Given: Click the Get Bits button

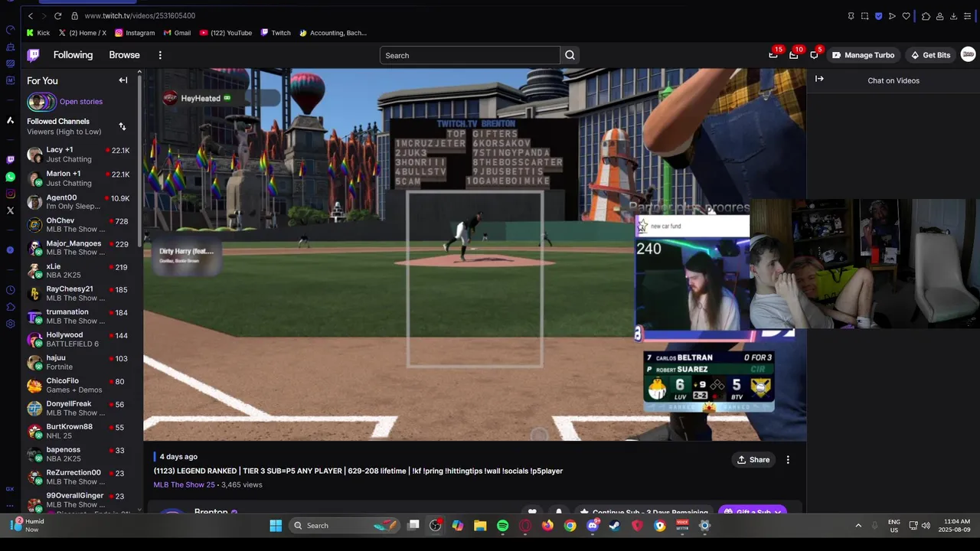Looking at the screenshot, I should (x=930, y=55).
